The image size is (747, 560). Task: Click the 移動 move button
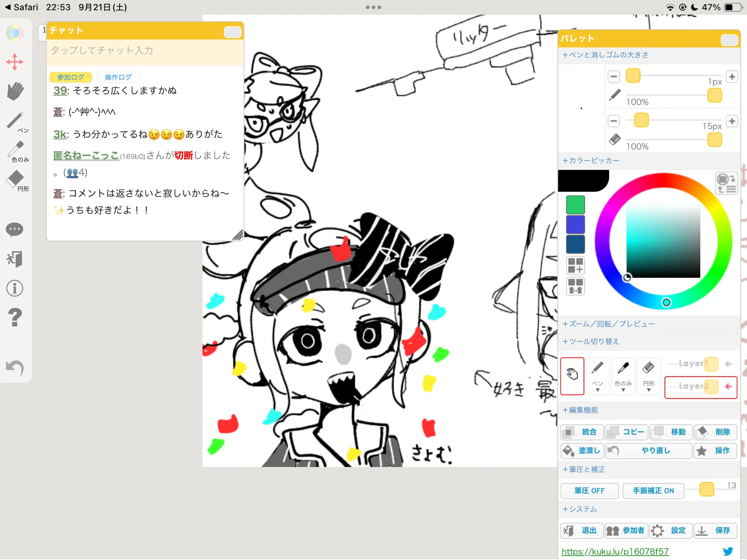[x=671, y=432]
